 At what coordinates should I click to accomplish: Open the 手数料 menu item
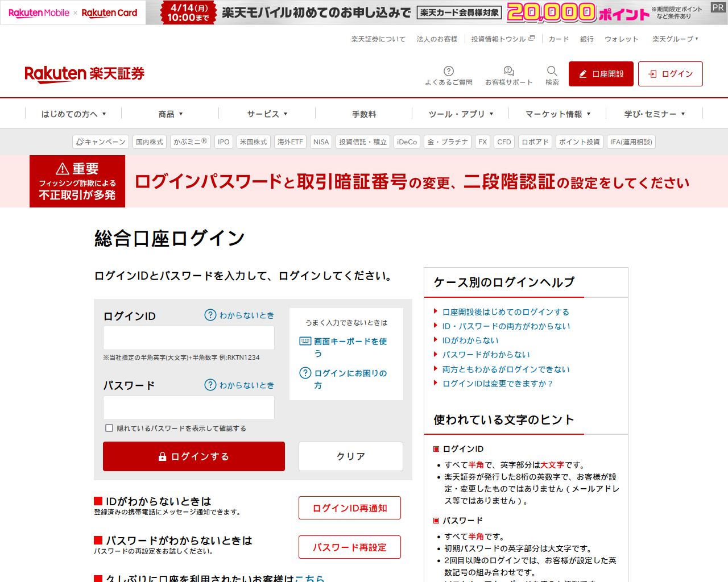[x=364, y=114]
